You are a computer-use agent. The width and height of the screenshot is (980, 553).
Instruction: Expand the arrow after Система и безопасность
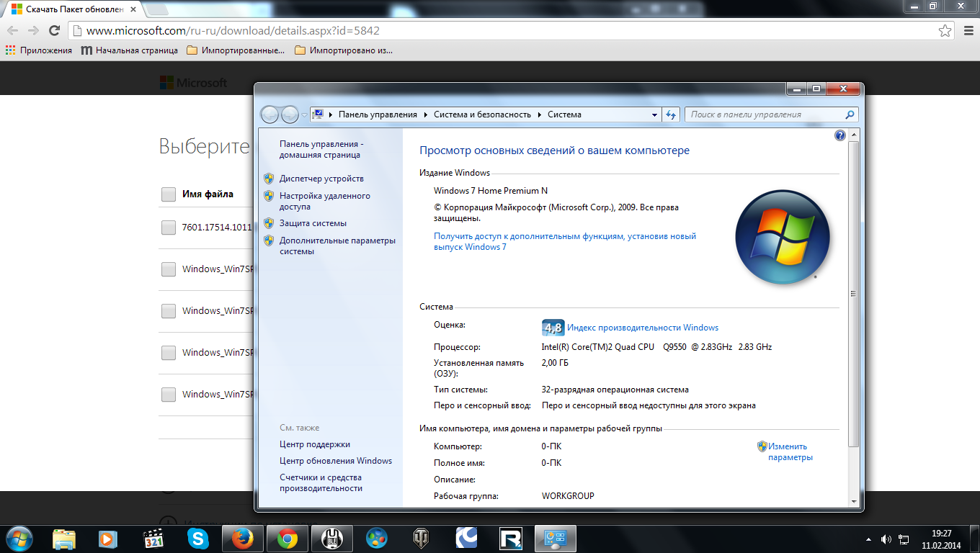[539, 114]
